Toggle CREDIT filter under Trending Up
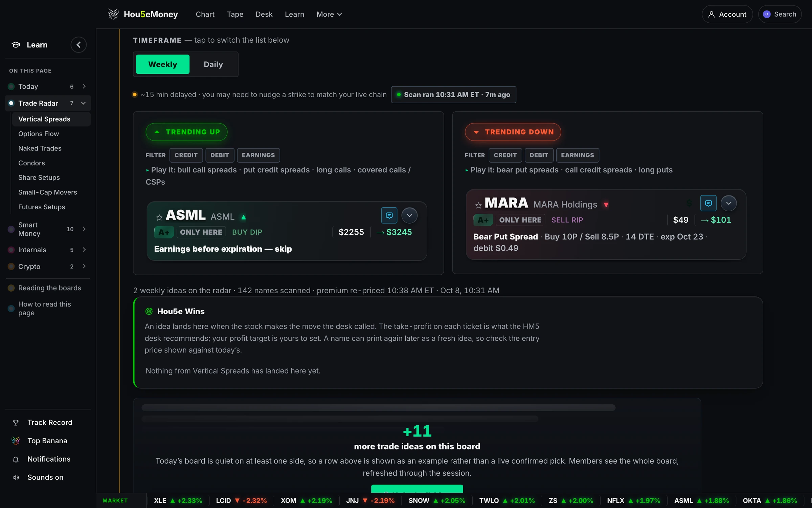The width and height of the screenshot is (812, 508). coord(186,155)
